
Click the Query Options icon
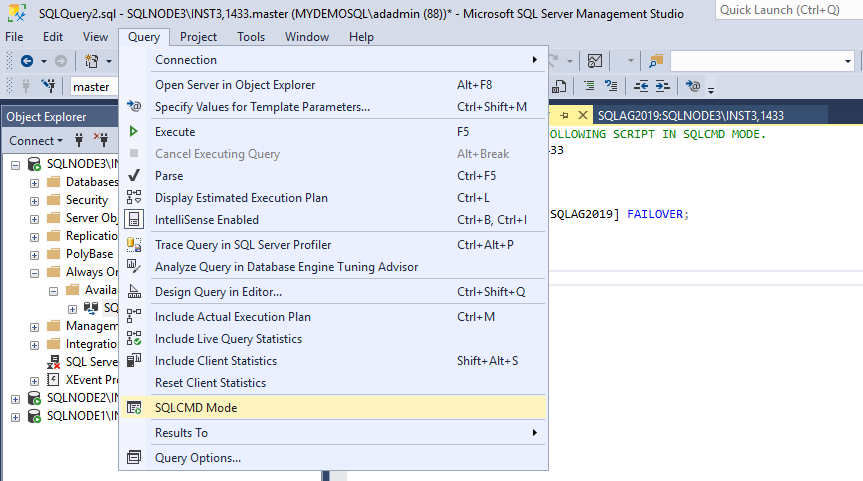[x=134, y=458]
